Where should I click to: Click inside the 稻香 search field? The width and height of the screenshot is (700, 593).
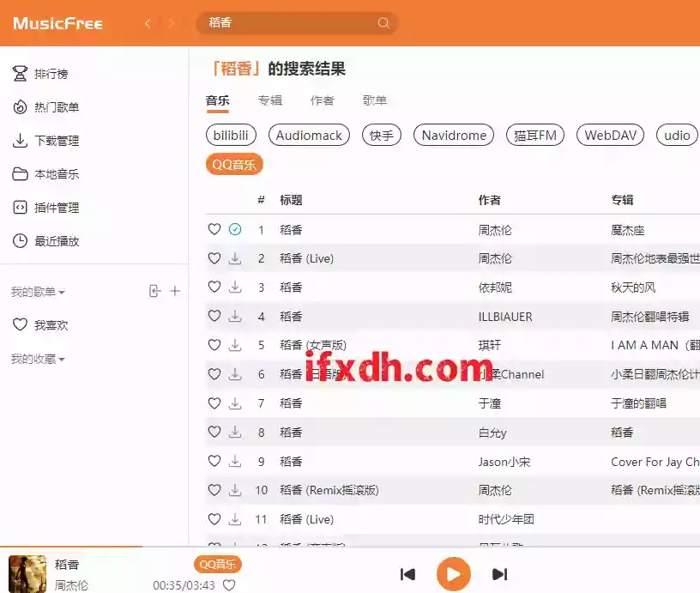292,23
